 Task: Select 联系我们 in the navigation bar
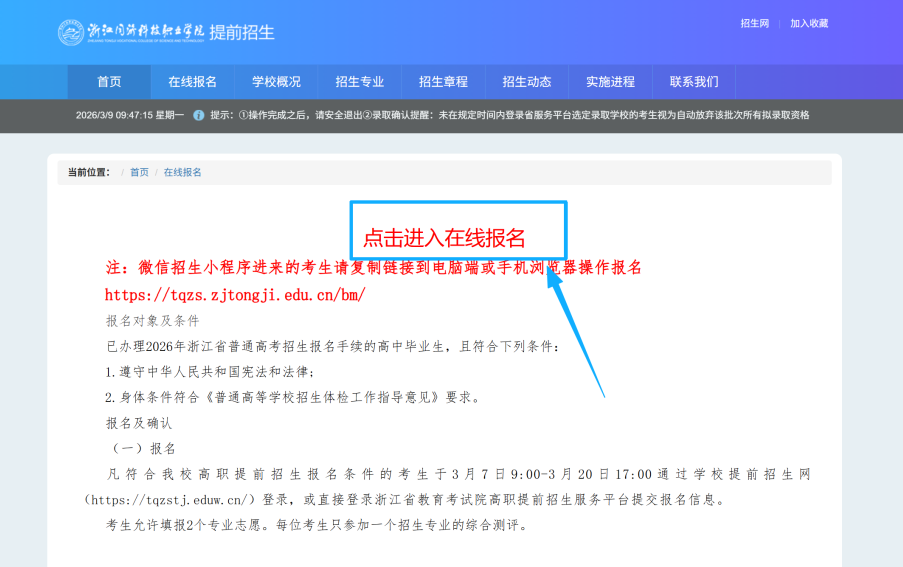pyautogui.click(x=694, y=82)
